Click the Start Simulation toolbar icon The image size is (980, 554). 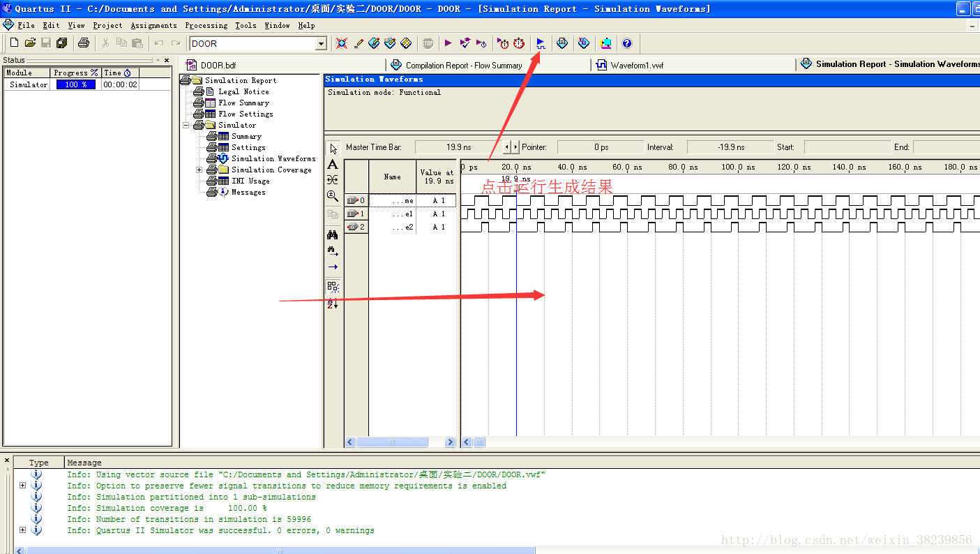[x=541, y=43]
